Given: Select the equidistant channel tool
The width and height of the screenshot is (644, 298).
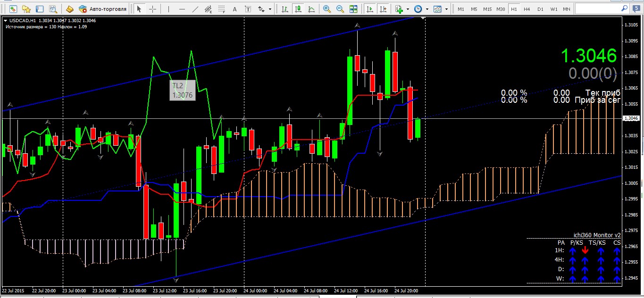Looking at the screenshot, I should 209,9.
